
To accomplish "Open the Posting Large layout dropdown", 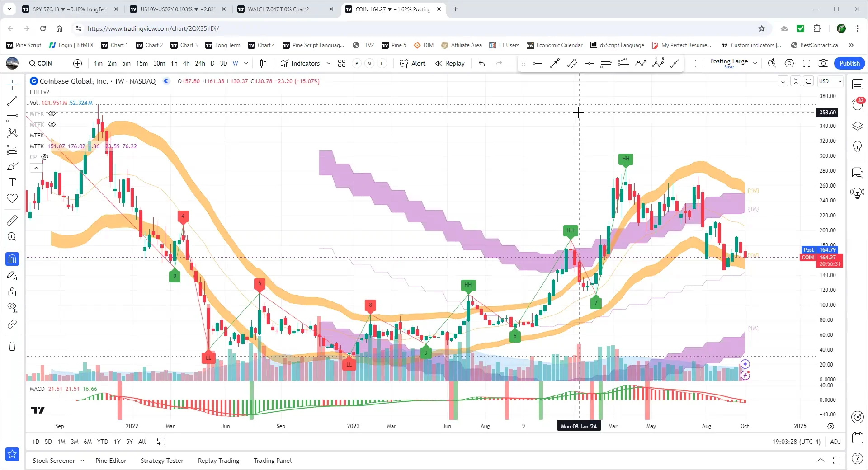I will click(x=755, y=64).
